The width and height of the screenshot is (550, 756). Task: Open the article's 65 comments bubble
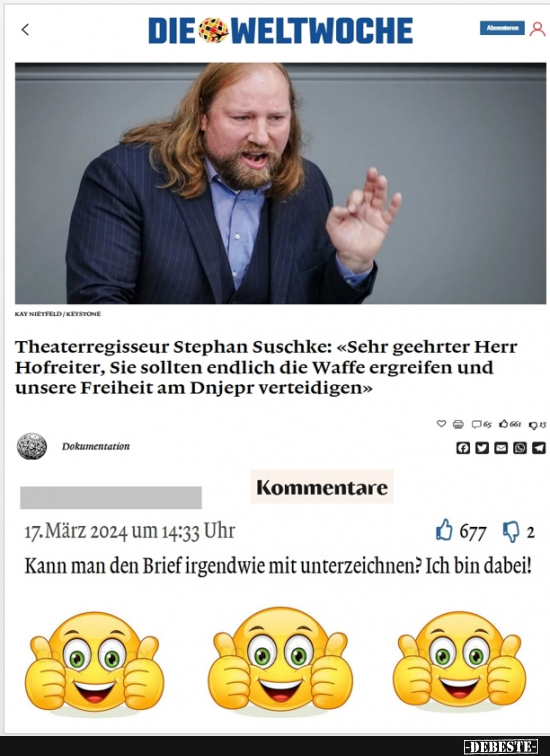pos(482,424)
